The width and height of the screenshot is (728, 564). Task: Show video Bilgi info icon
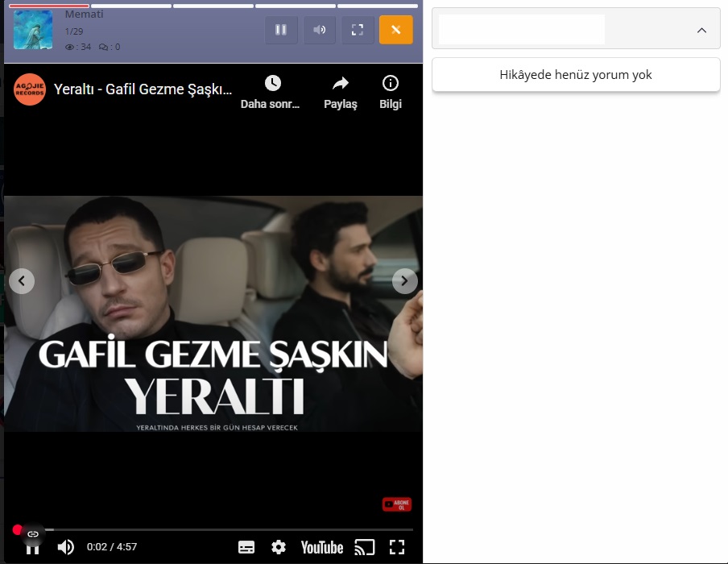tap(391, 84)
